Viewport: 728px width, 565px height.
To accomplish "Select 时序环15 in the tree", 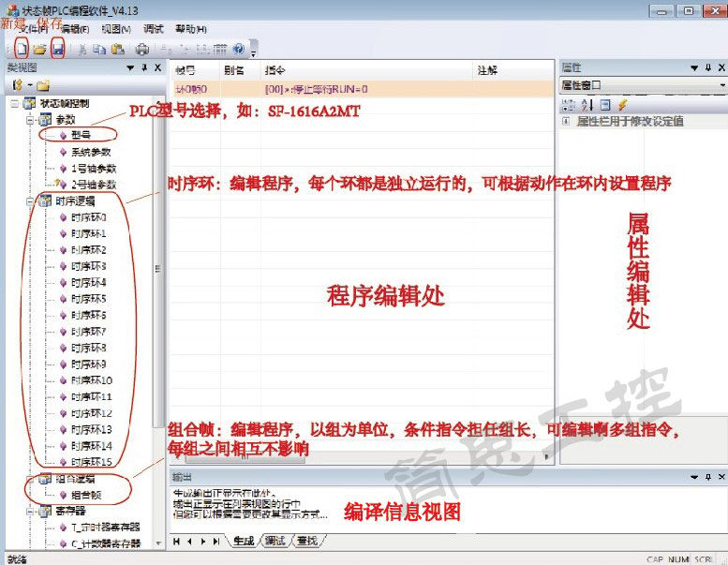I will coord(92,462).
